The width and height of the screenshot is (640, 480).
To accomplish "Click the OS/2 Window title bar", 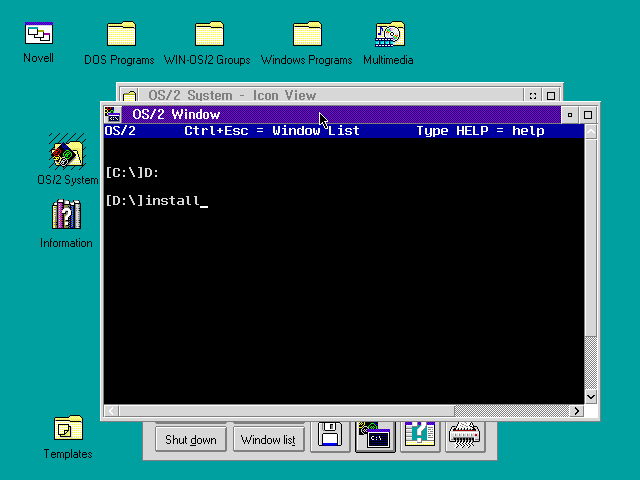I will pos(341,115).
